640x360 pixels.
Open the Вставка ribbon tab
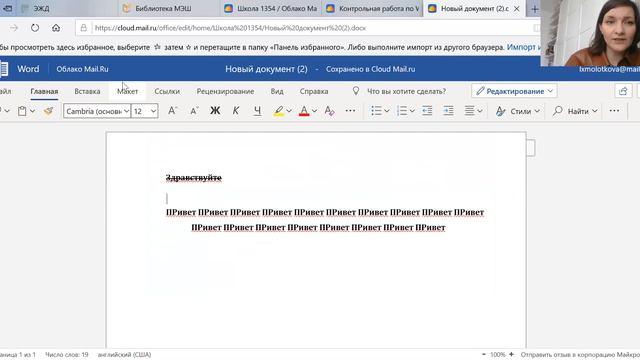[x=87, y=91]
